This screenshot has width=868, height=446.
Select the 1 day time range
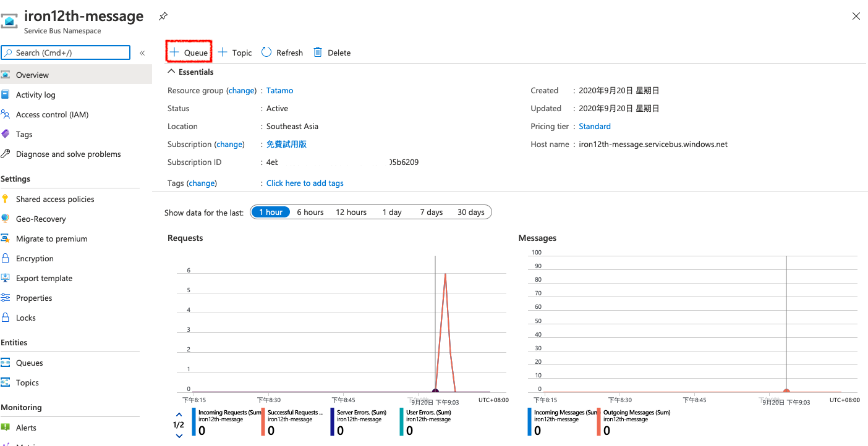click(x=392, y=212)
